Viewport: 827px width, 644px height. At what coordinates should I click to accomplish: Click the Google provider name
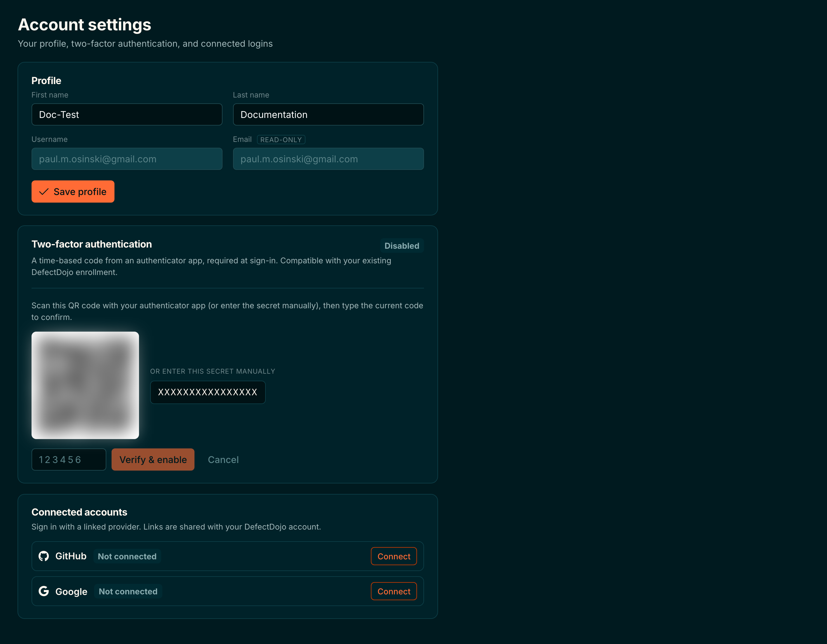(71, 591)
